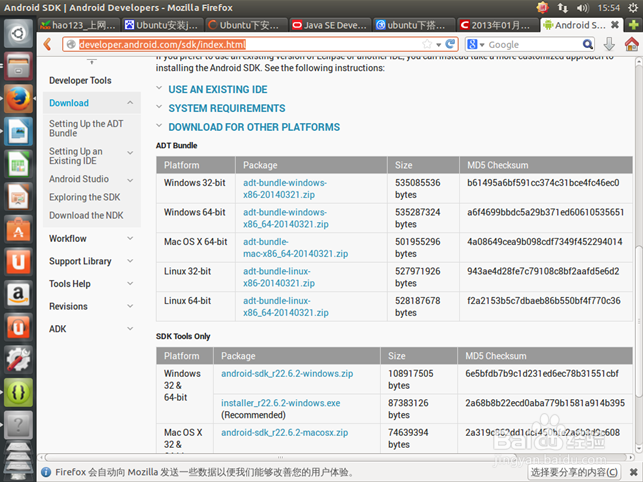643x482 pixels.
Task: Switch to Ubuntu安装j... tab
Action: pos(162,25)
